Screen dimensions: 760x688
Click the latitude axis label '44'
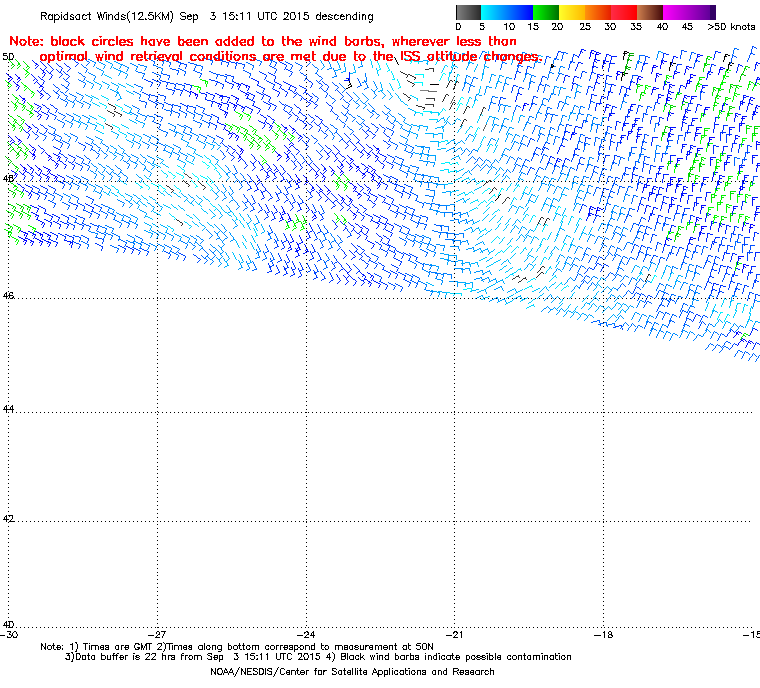(x=7, y=409)
